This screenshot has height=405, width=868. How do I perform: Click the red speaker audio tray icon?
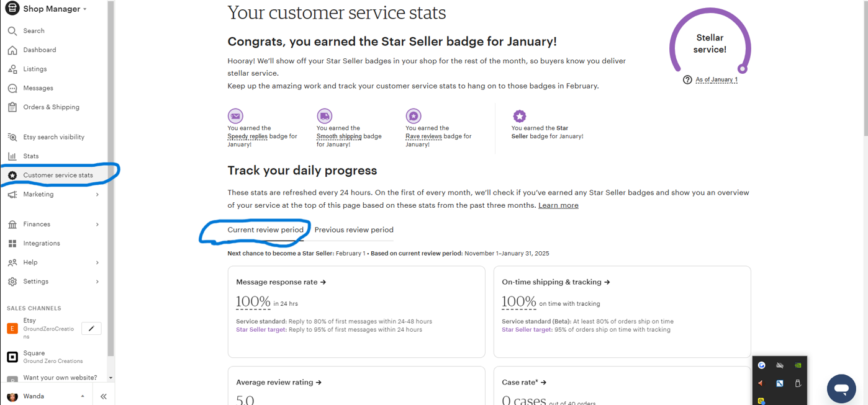(x=761, y=383)
